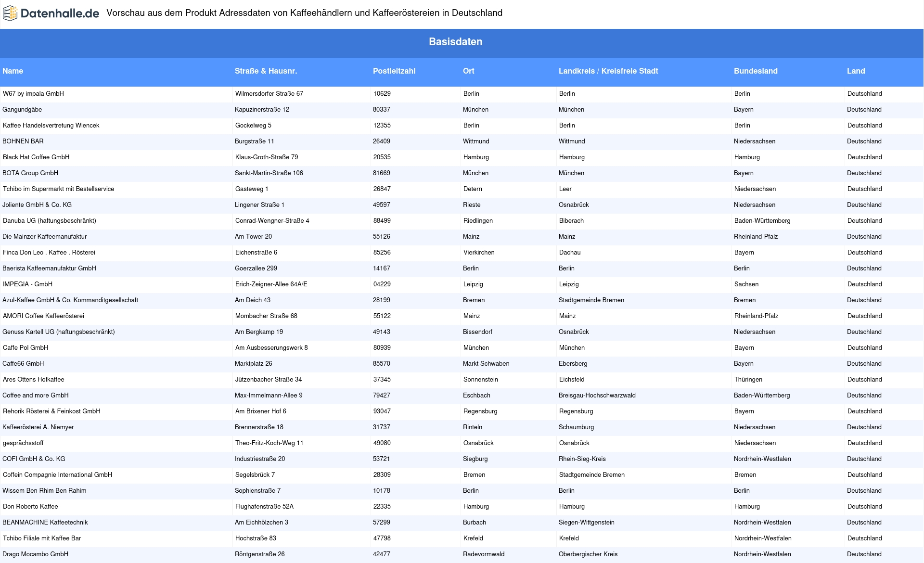Click address Am Ausbesserungswerk 8
The width and height of the screenshot is (924, 563).
[271, 348]
